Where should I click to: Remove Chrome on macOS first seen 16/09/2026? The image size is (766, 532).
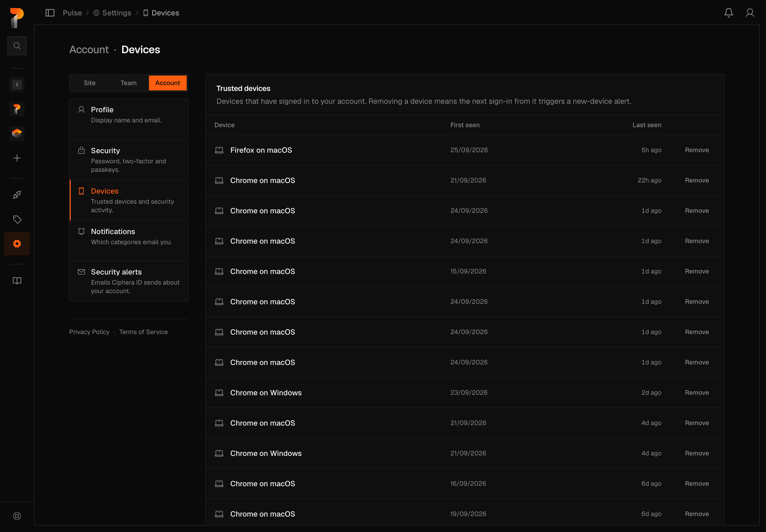[x=697, y=484]
